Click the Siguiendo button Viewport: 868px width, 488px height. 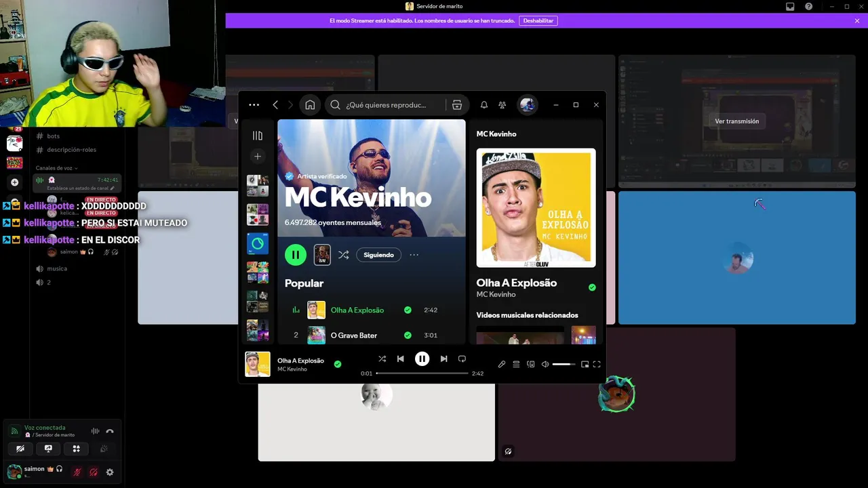pyautogui.click(x=378, y=255)
